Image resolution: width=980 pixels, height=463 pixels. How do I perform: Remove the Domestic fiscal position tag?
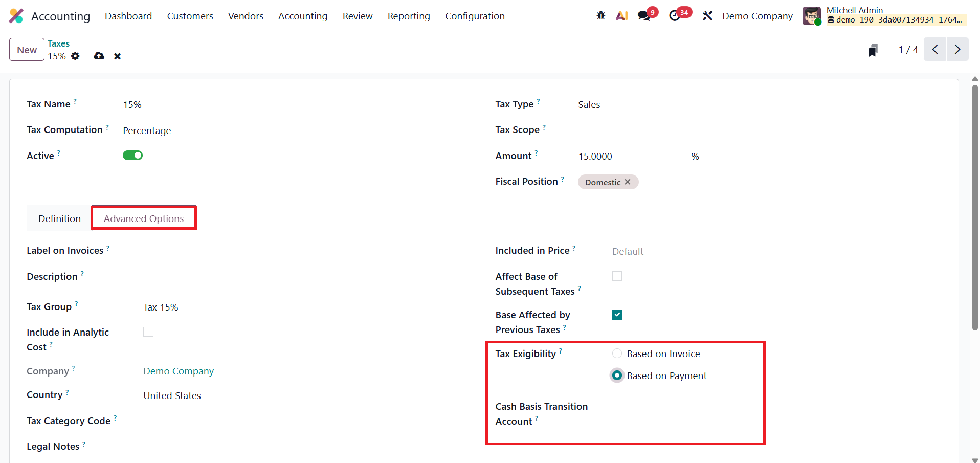628,182
